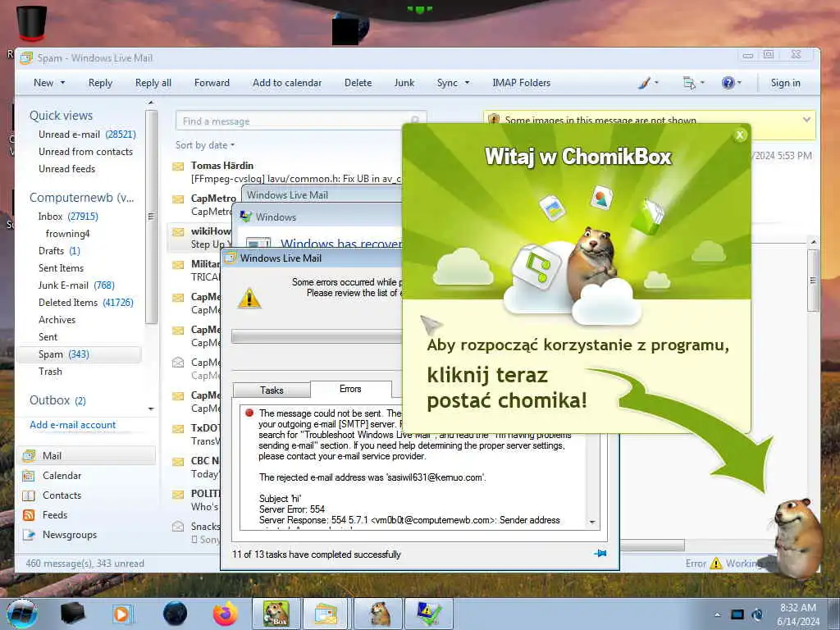Image resolution: width=840 pixels, height=630 pixels.
Task: Open the Contacts view icon
Action: [29, 495]
